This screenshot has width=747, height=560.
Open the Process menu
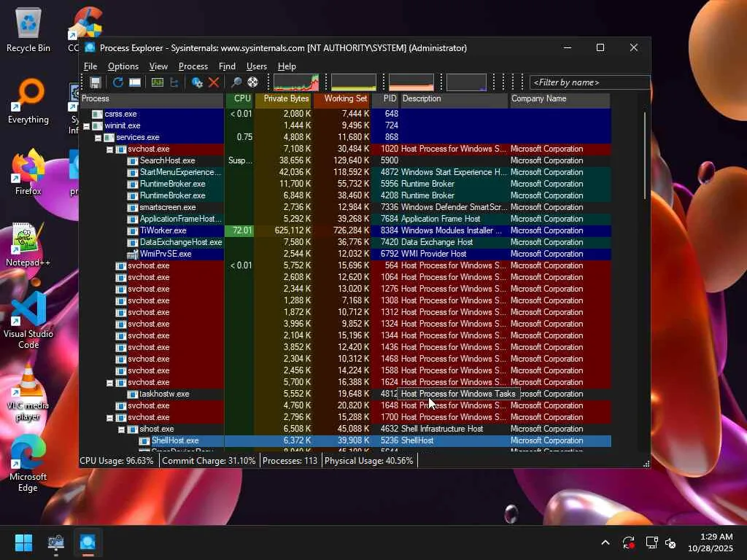click(x=193, y=66)
